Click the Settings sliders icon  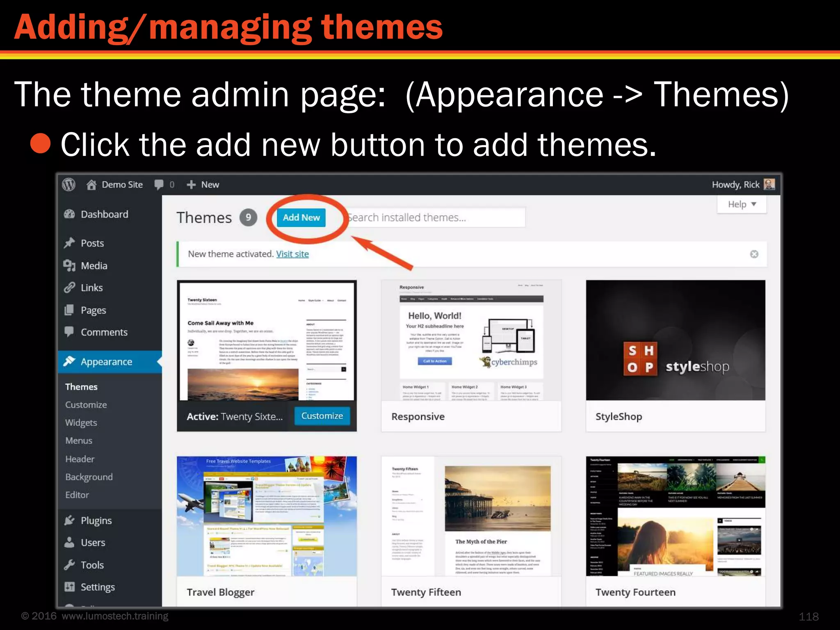point(69,587)
